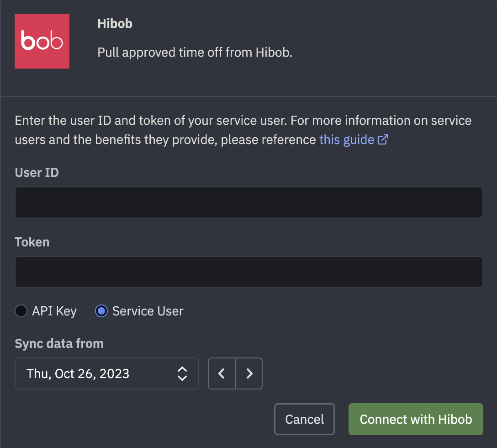The width and height of the screenshot is (497, 448).
Task: Click the Connect with Hibob button
Action: point(415,419)
